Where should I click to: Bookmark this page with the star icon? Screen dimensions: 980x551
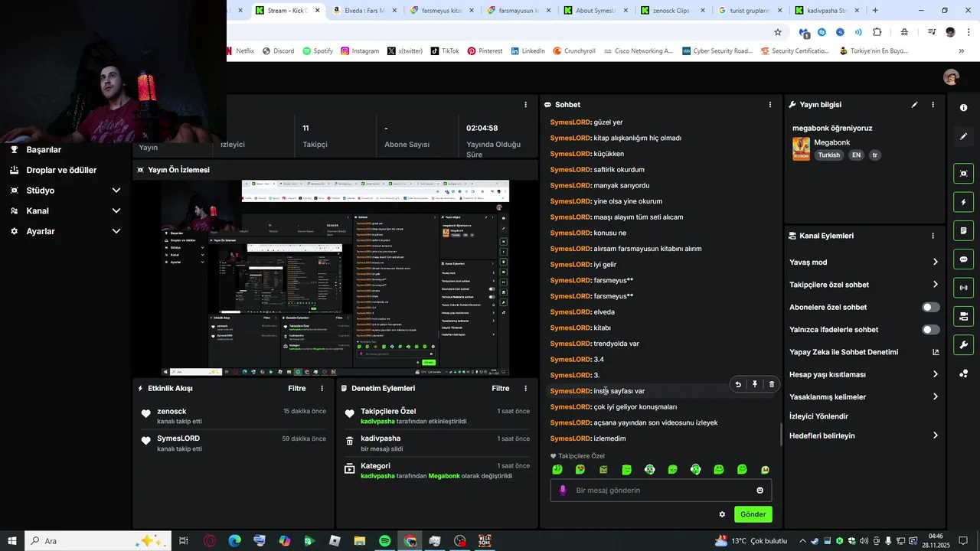(x=778, y=32)
